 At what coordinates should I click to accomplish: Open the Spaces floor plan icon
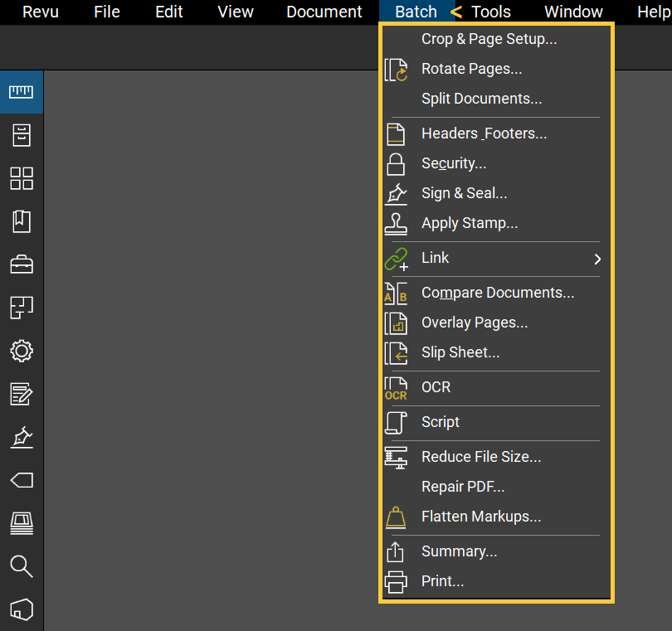pyautogui.click(x=22, y=308)
